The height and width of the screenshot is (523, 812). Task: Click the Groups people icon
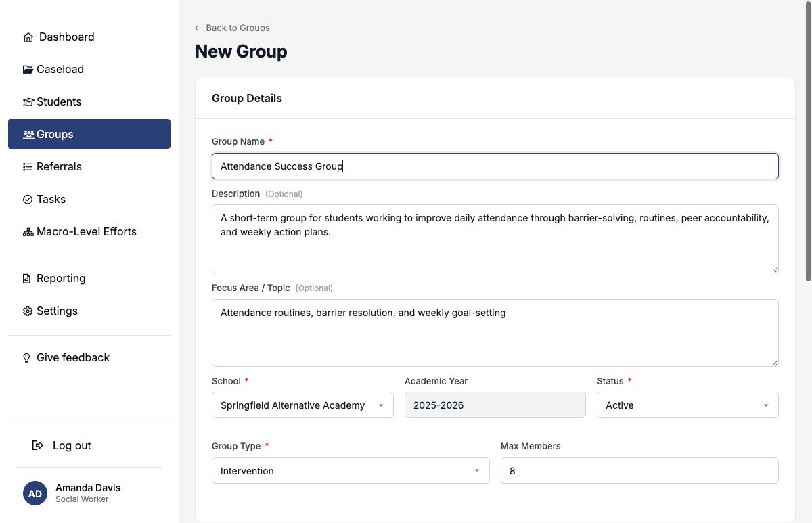[x=28, y=134]
